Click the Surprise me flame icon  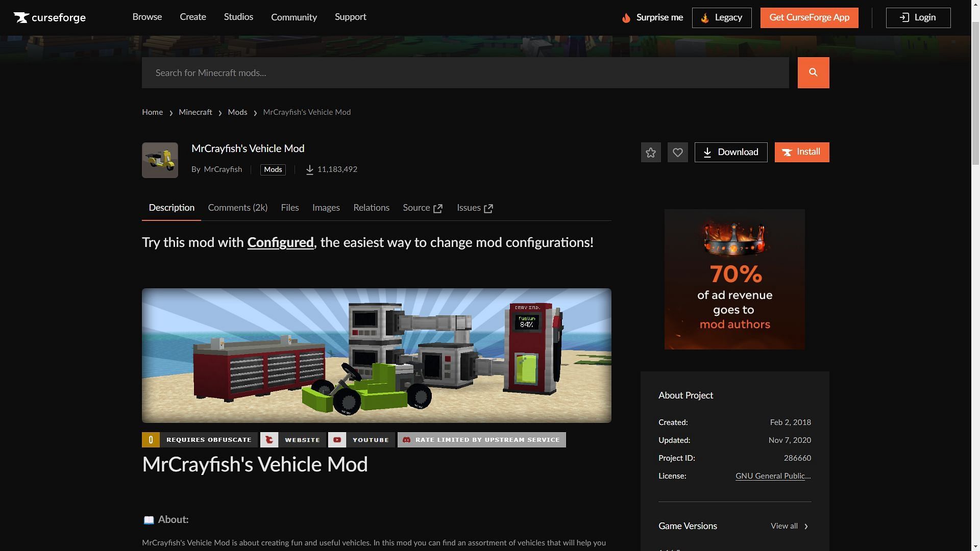[625, 17]
